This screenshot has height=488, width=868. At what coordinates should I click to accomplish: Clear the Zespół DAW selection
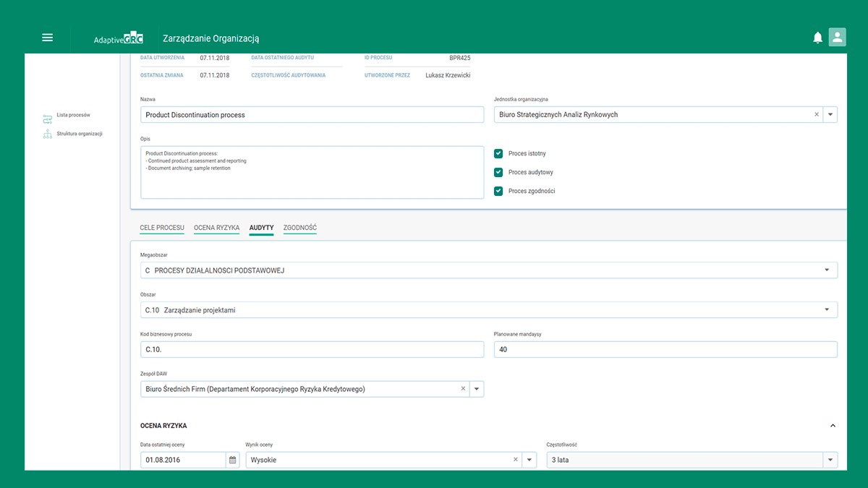[463, 389]
